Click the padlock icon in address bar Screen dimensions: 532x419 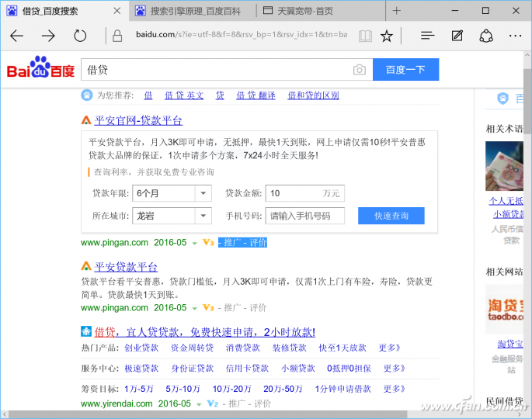click(117, 36)
